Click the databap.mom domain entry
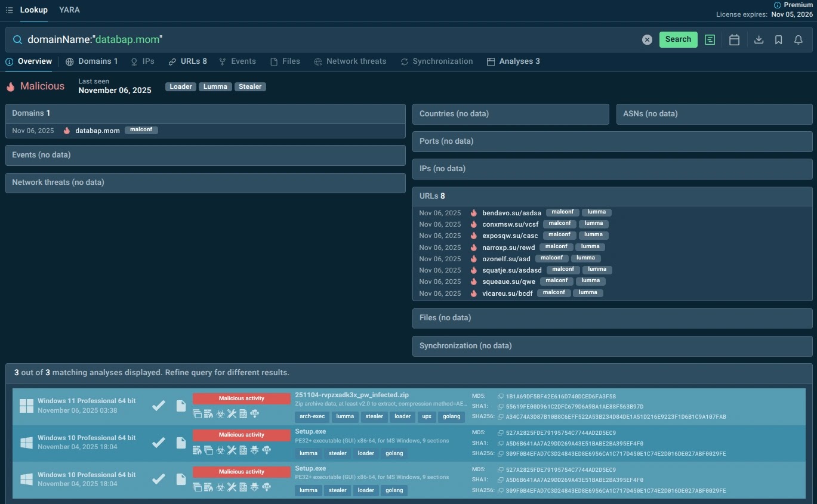The image size is (817, 504). pyautogui.click(x=97, y=131)
